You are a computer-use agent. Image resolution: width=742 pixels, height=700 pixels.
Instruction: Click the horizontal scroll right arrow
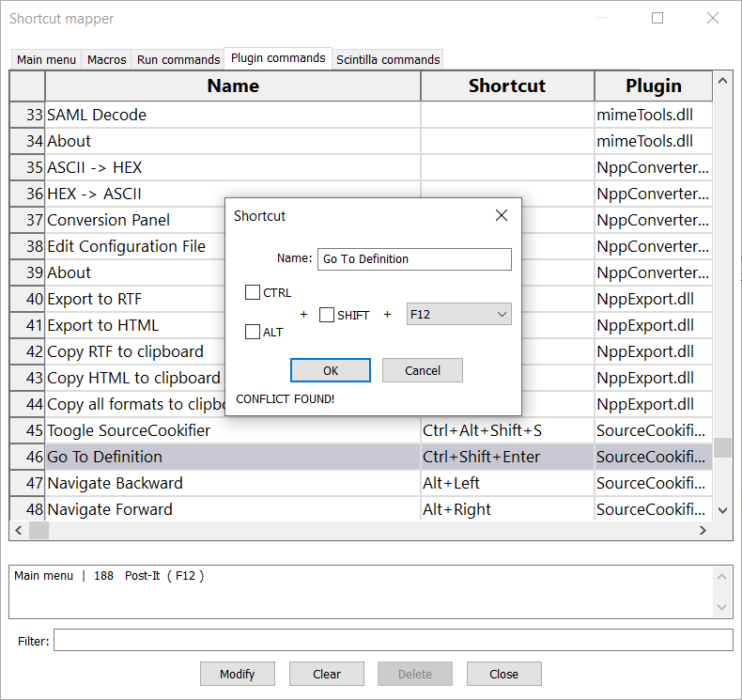[x=703, y=530]
